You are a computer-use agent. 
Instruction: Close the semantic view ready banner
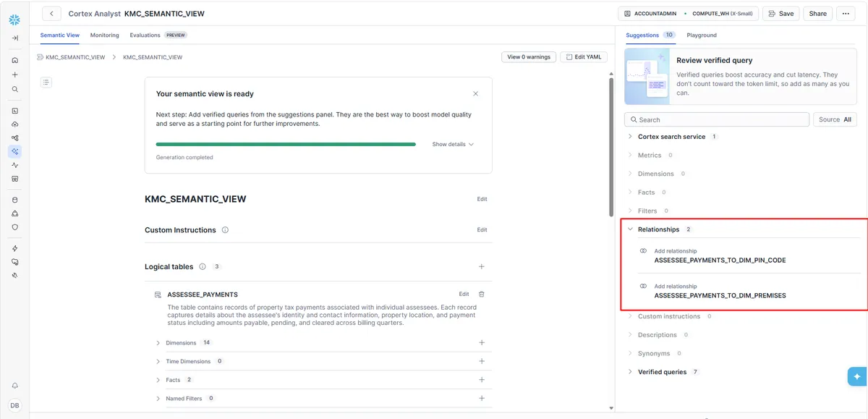point(475,94)
